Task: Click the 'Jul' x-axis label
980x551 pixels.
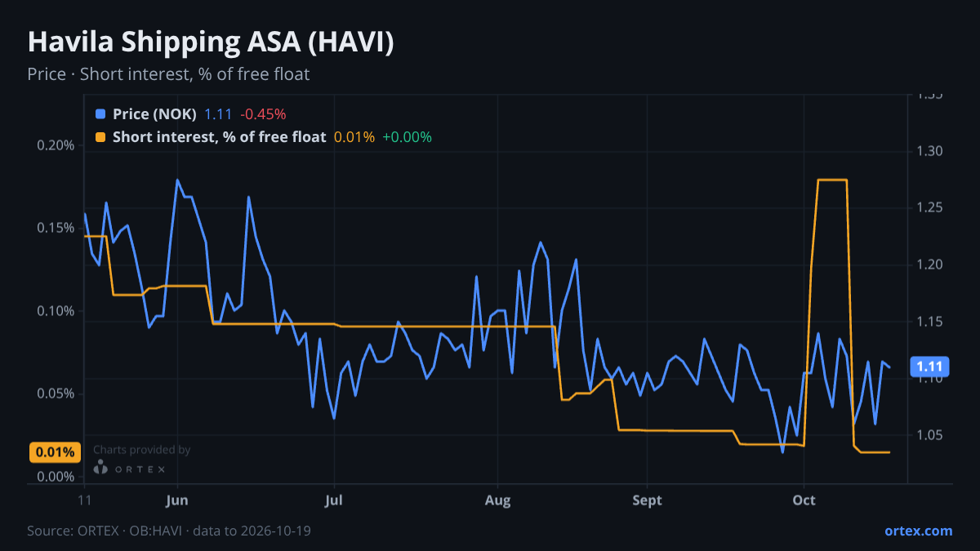Action: coord(334,500)
